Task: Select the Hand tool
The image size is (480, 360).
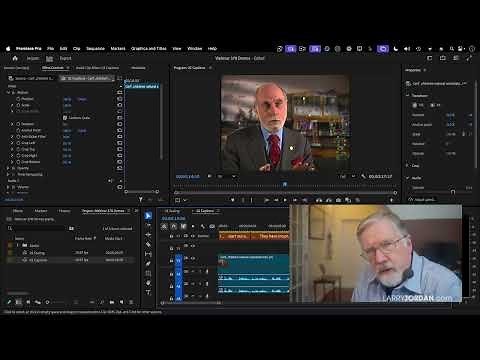Action: (x=148, y=283)
